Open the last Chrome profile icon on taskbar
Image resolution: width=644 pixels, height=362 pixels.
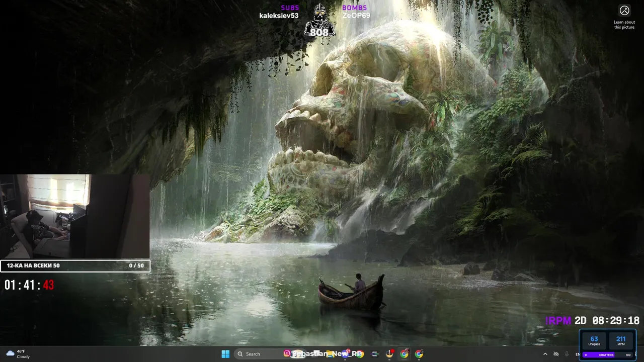pyautogui.click(x=419, y=354)
